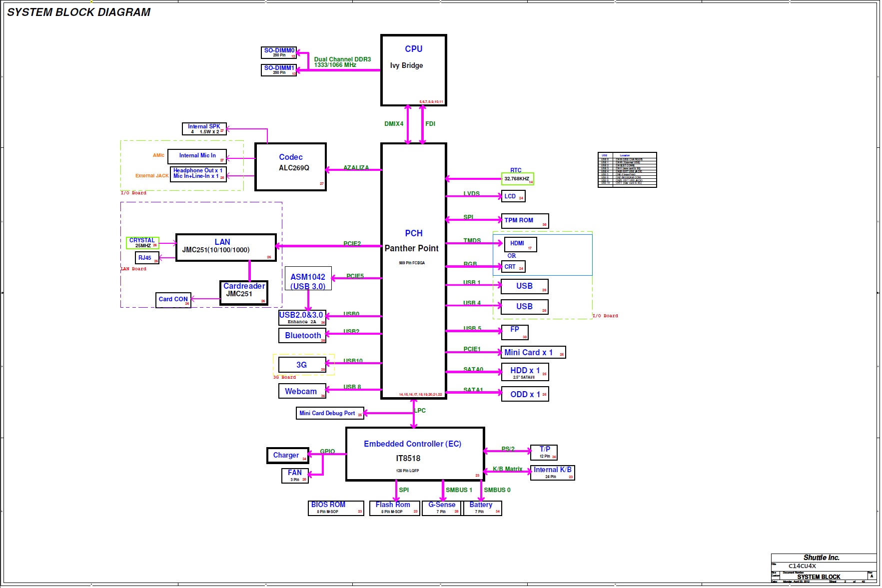Select the ASM1042 USB 3.0 box

[308, 278]
